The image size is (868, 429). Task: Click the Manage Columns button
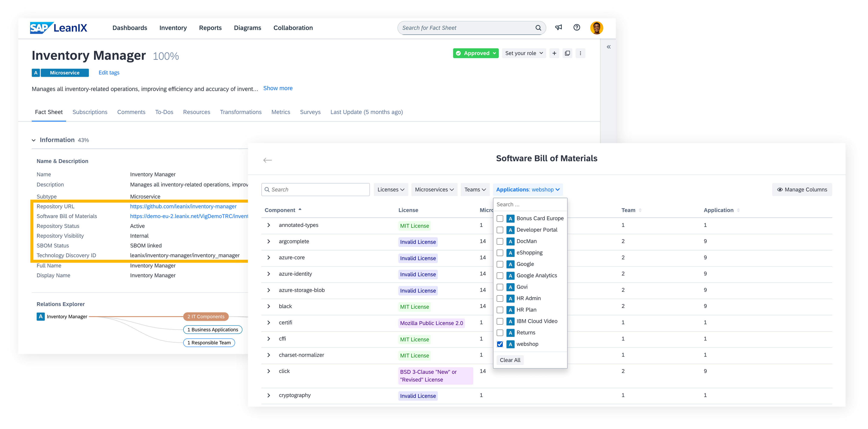pos(802,190)
